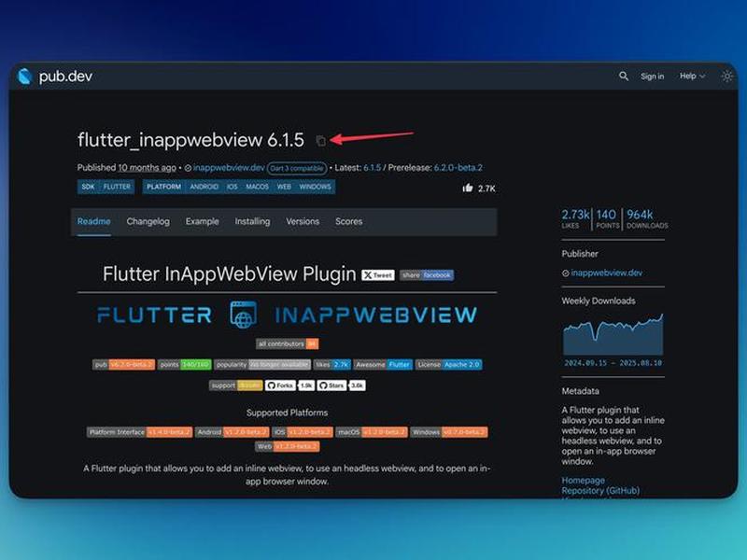The height and width of the screenshot is (560, 747).
Task: Click the chart date range text
Action: pyautogui.click(x=613, y=363)
